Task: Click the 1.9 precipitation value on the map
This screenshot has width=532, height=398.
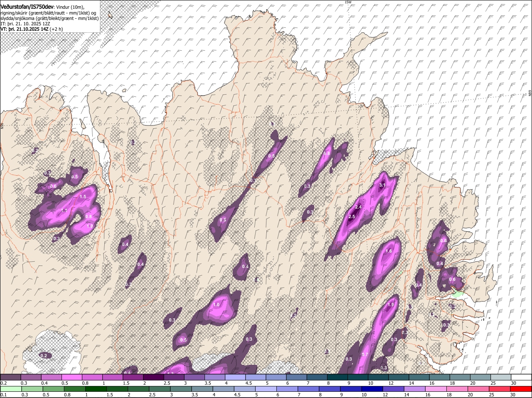Action: [391, 305]
